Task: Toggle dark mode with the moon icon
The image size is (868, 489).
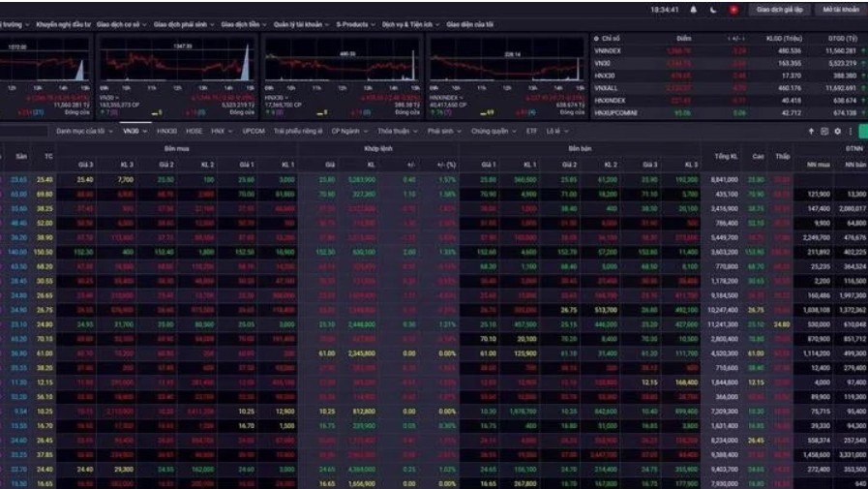Action: click(713, 10)
